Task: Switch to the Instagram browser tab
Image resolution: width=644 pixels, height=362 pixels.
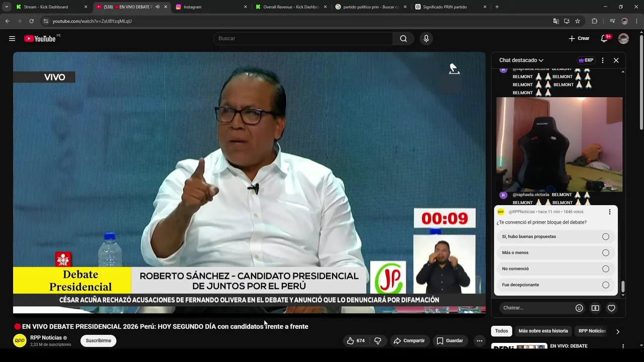Action: click(211, 7)
